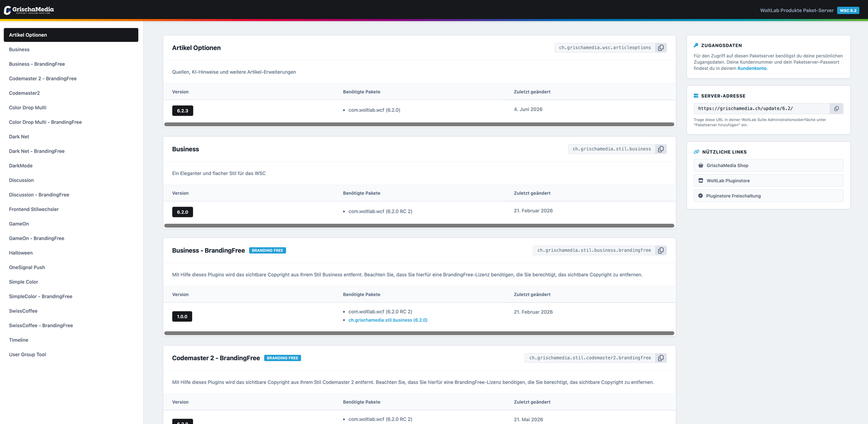Open Color Drop Multi sidebar entry

point(71,108)
